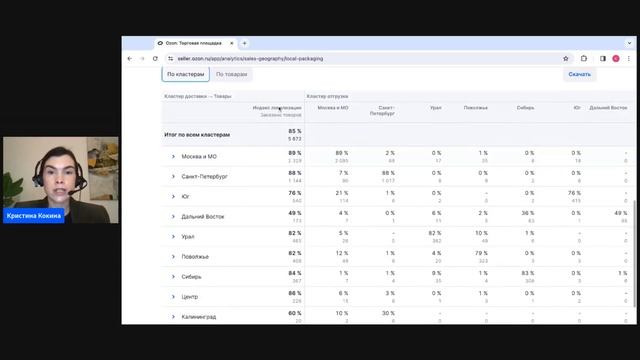Click the Поволжье column header
The height and width of the screenshot is (360, 640).
[476, 108]
